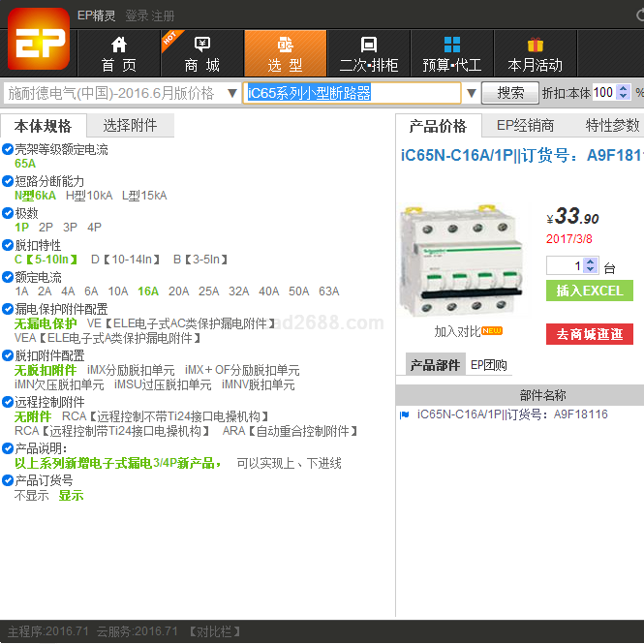644x644 pixels.
Task: Select 3P pole count option
Action: point(71,228)
